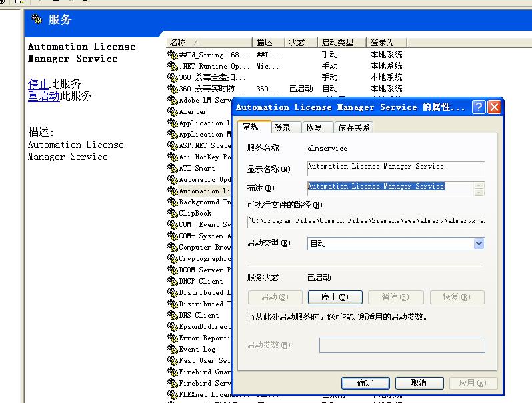Screen dimensions: 532x403
Task: Click gear icon of Ati HotKey Poller
Action: [173, 157]
